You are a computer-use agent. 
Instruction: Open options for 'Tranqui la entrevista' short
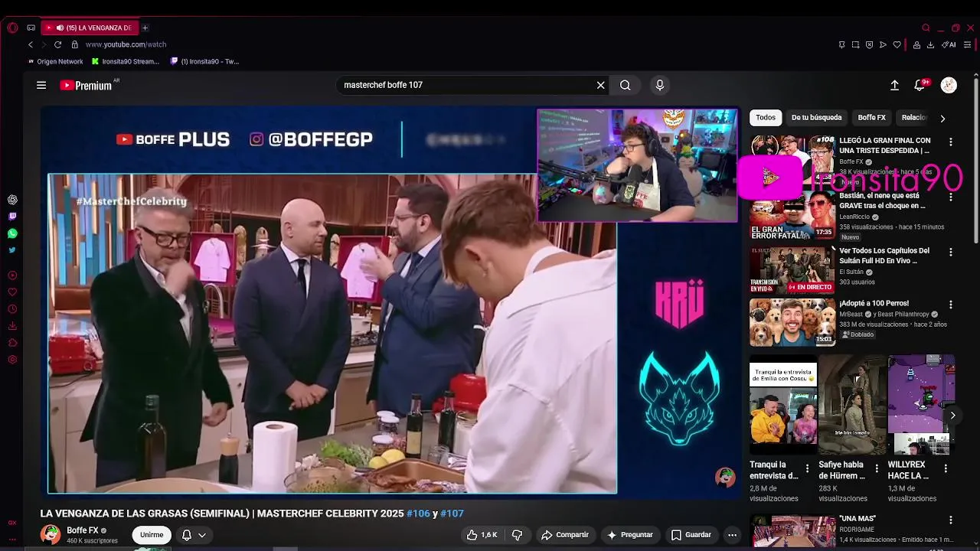pos(807,468)
